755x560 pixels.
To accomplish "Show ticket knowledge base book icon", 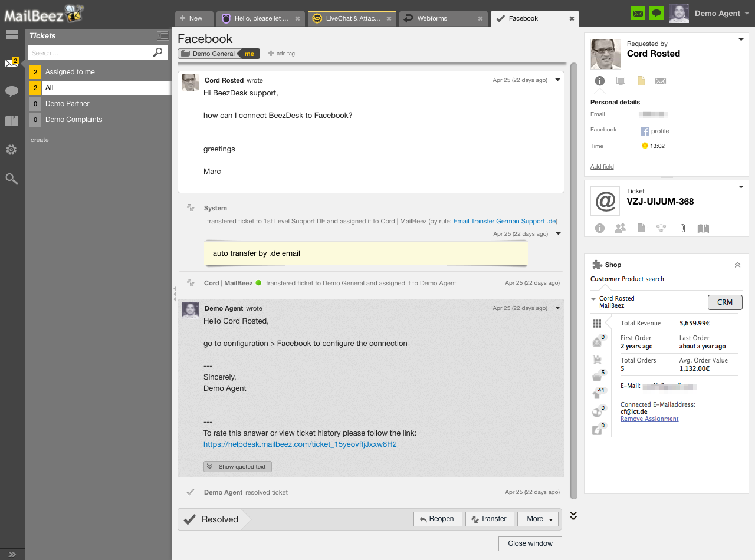I will point(703,228).
